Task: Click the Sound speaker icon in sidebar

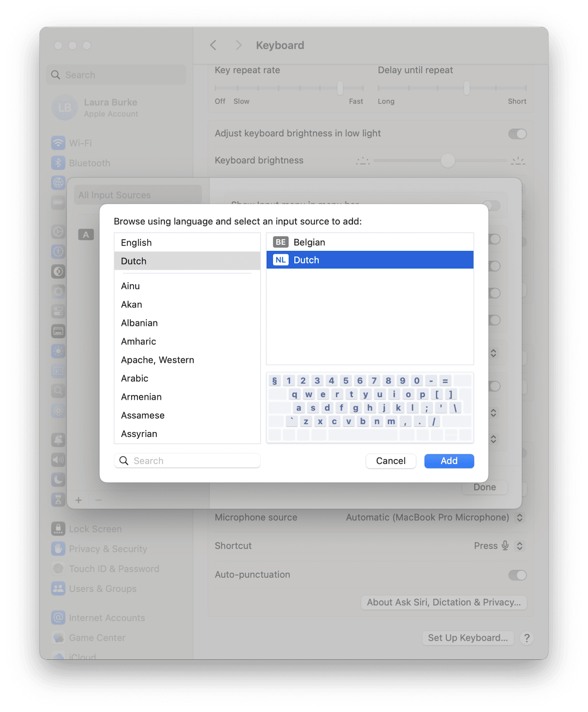Action: tap(58, 460)
